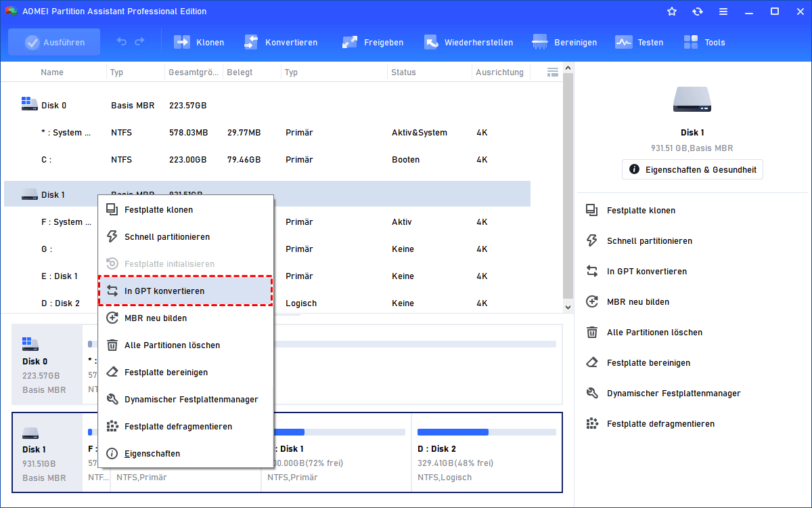
Task: Click scrollbar down arrow in disk list
Action: [x=568, y=306]
